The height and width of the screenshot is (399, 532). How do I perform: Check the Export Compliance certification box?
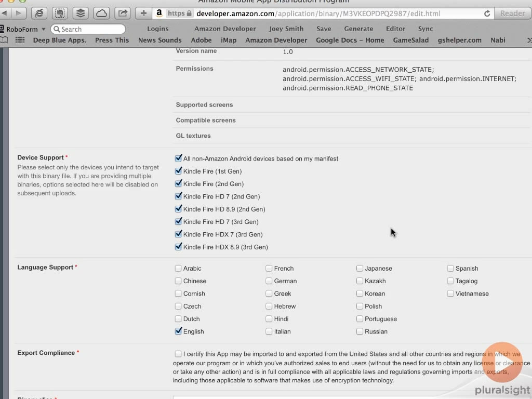[x=178, y=354]
